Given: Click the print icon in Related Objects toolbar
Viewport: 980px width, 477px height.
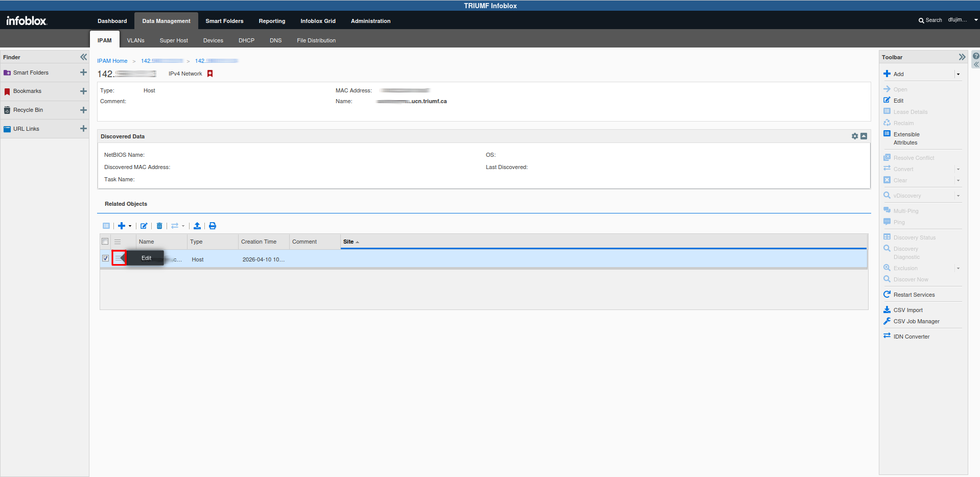Looking at the screenshot, I should coord(213,226).
